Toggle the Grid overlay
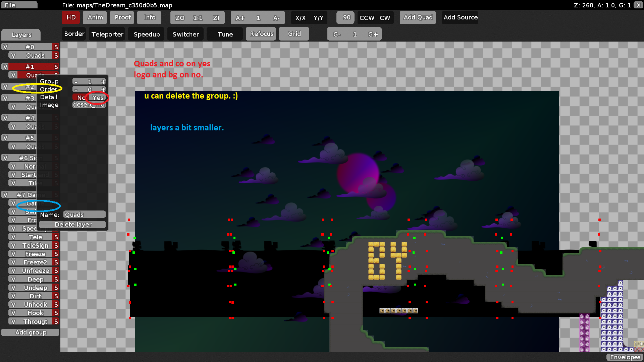This screenshot has width=644, height=362. (294, 34)
